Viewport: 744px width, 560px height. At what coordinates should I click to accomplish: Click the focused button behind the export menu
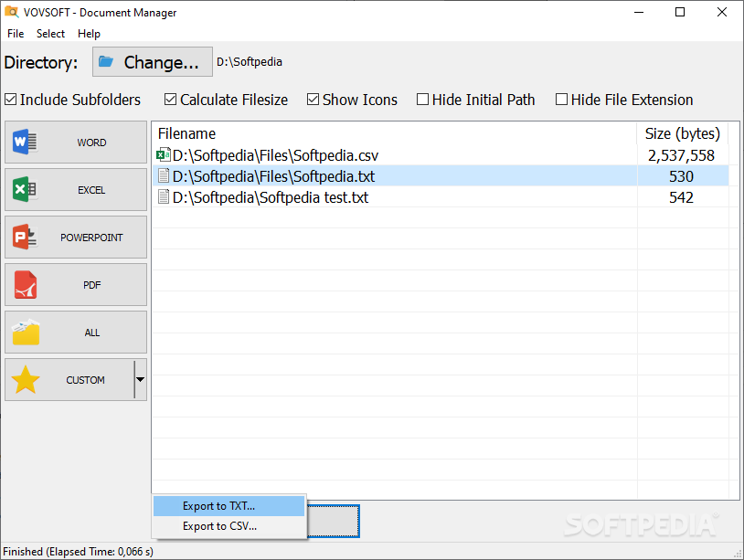pos(333,521)
